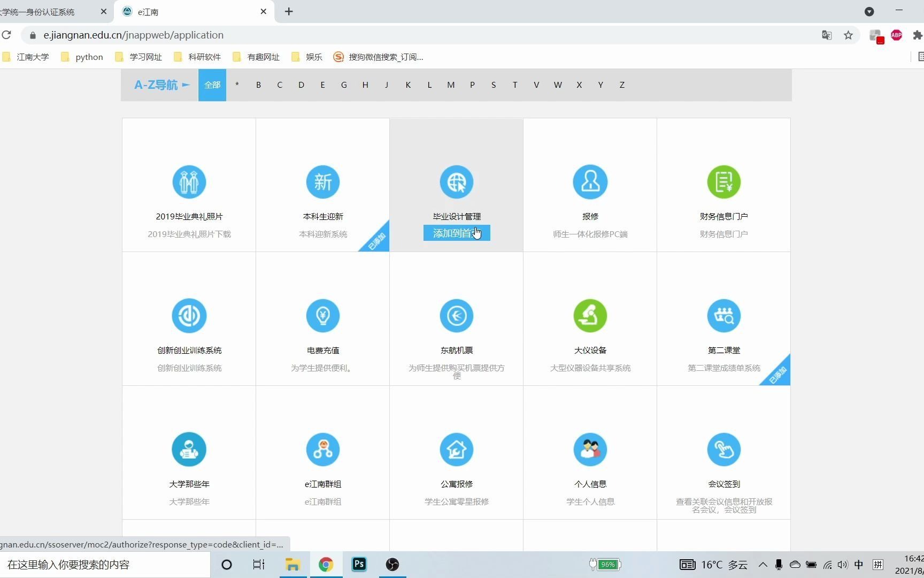Click the Google Translate icon in address bar
The height and width of the screenshot is (578, 924).
pos(827,35)
